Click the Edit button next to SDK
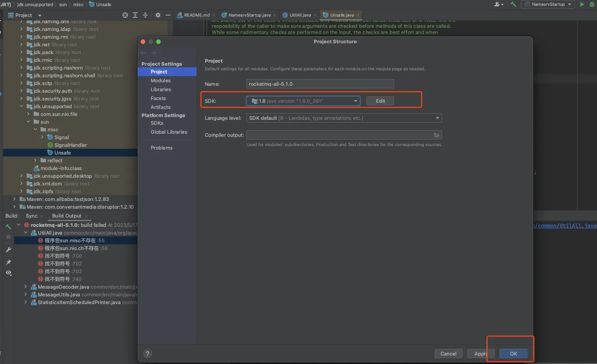The height and width of the screenshot is (364, 597). point(380,101)
